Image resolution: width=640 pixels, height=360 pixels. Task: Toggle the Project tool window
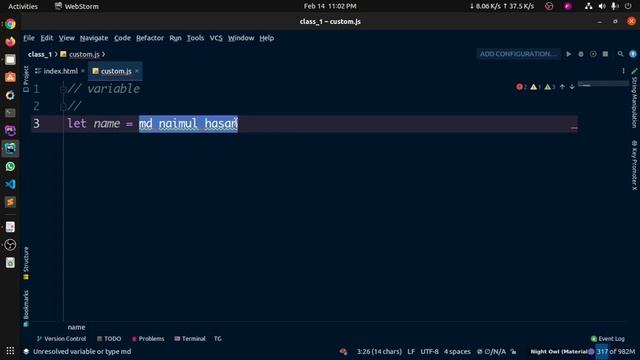click(26, 79)
